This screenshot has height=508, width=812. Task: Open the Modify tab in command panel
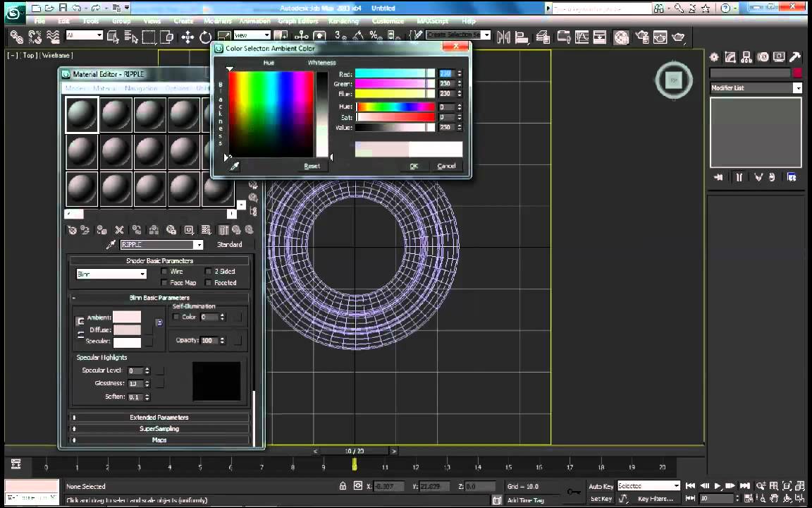730,58
